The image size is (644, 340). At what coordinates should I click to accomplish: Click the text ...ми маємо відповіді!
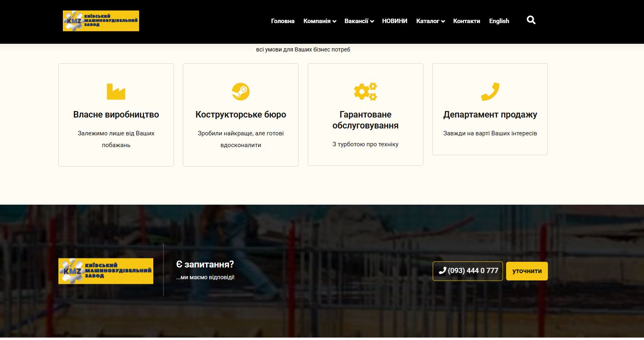click(x=205, y=278)
